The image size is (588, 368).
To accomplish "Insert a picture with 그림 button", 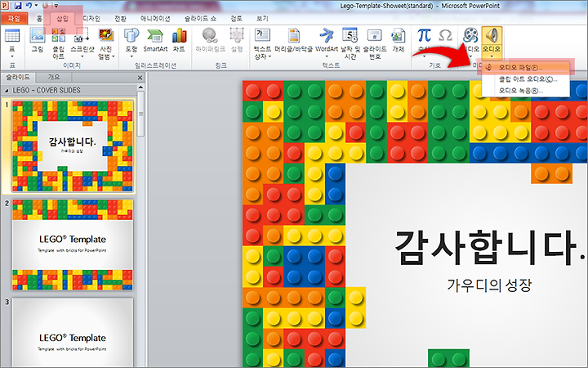I will click(38, 40).
